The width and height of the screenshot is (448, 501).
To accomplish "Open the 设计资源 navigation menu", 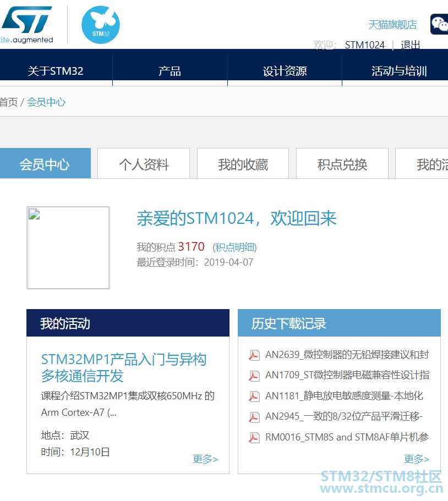I will click(285, 71).
